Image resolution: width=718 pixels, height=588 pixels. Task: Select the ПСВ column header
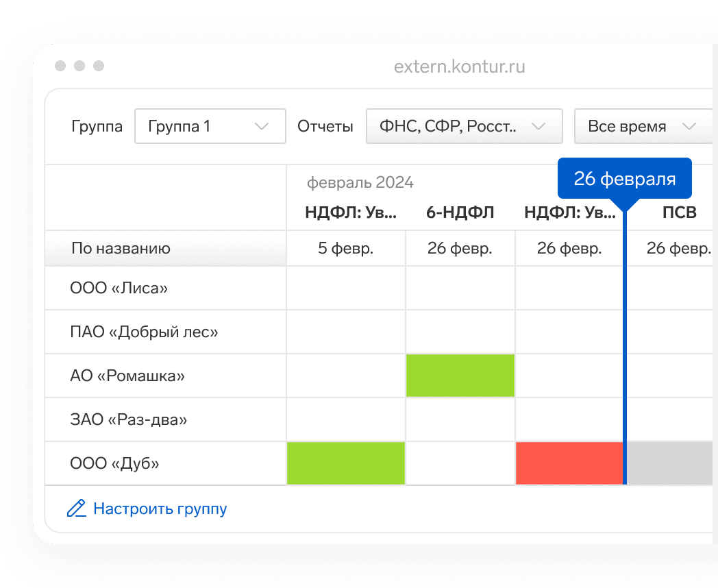(x=679, y=212)
